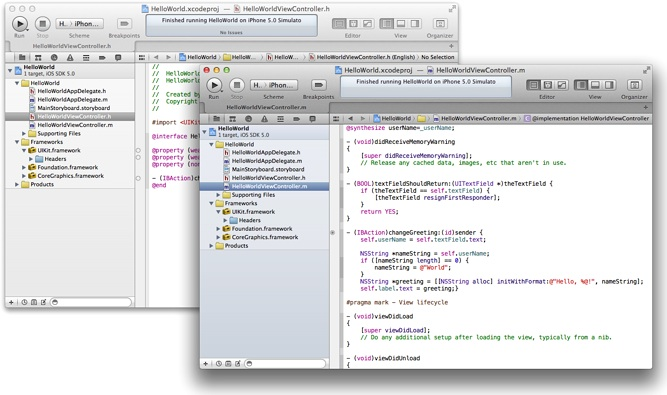Toggle Breakpoints button in back window

click(124, 24)
